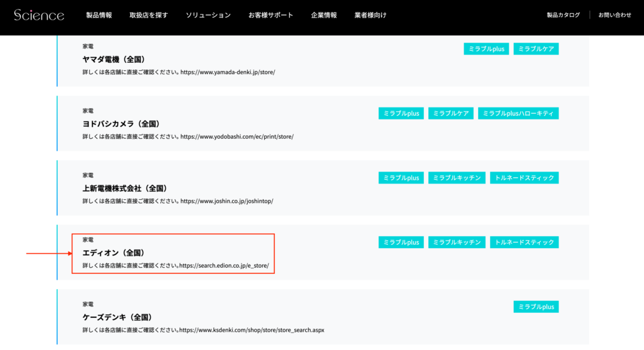Select the 上新電機株式会社（全国） store name
The image size is (644, 350).
coord(125,189)
